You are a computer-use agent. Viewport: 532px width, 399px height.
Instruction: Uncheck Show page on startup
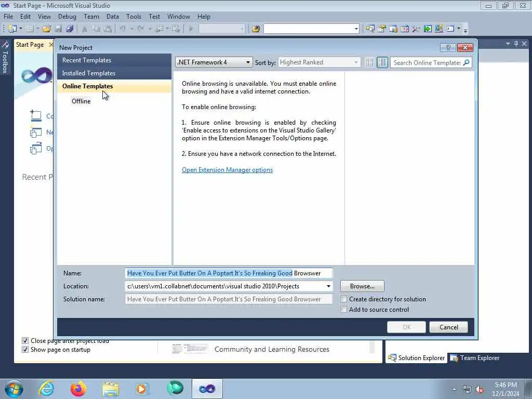(x=25, y=350)
